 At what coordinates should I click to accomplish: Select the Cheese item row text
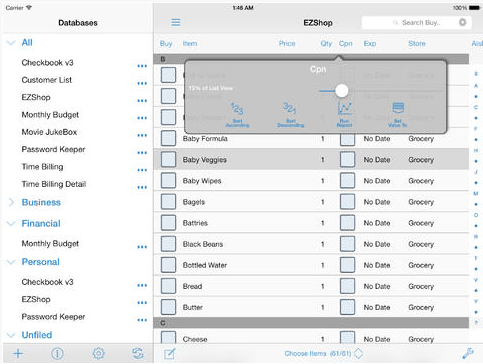(195, 339)
